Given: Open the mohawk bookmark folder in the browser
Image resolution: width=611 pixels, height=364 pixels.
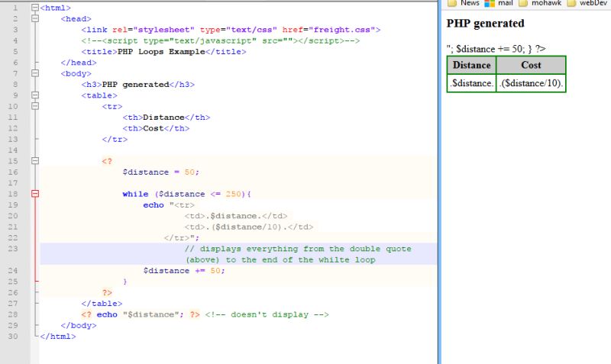Looking at the screenshot, I should (x=540, y=3).
